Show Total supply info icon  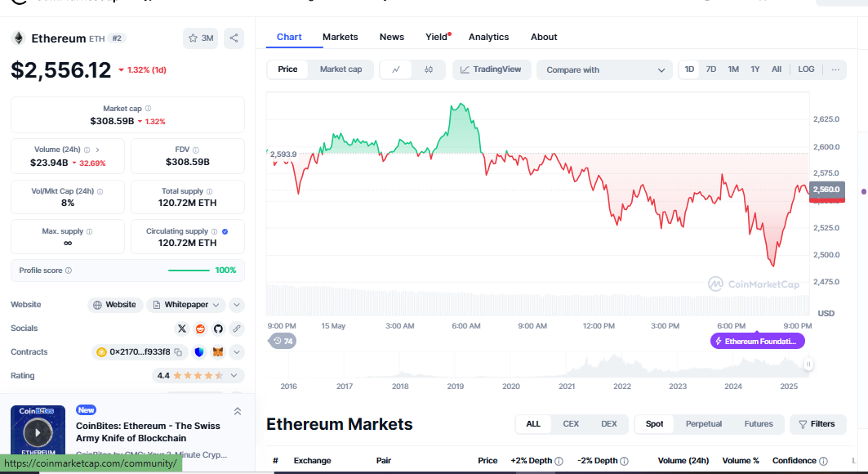coord(209,191)
